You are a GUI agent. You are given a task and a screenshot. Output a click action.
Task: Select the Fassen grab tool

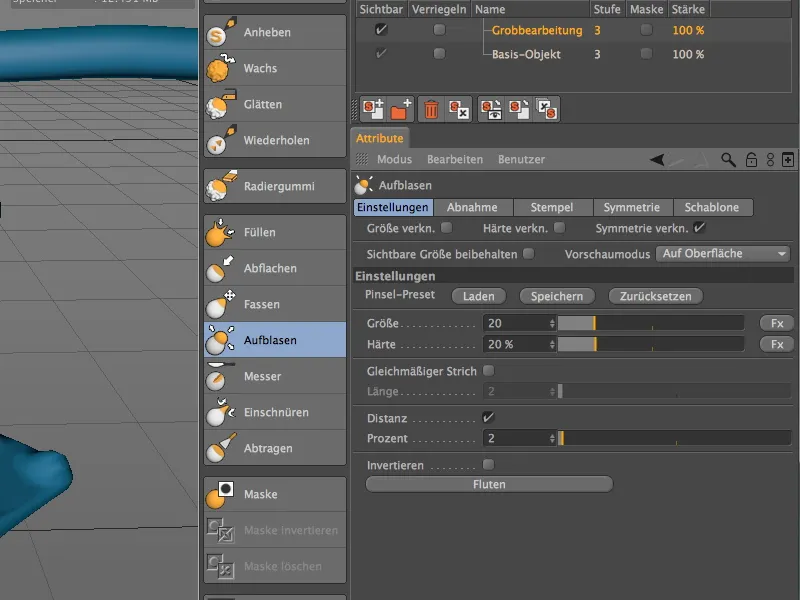tap(274, 304)
